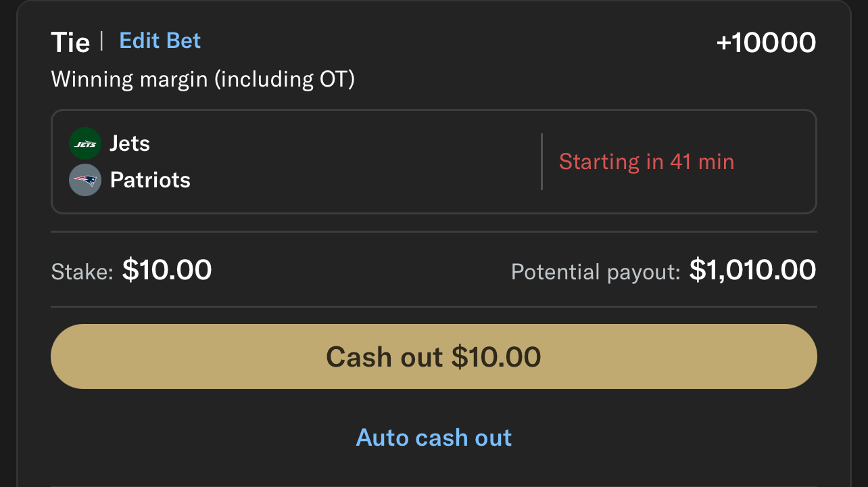Screen dimensions: 868x487
Task: Click the vertical divider in matchup card
Action: 541,162
